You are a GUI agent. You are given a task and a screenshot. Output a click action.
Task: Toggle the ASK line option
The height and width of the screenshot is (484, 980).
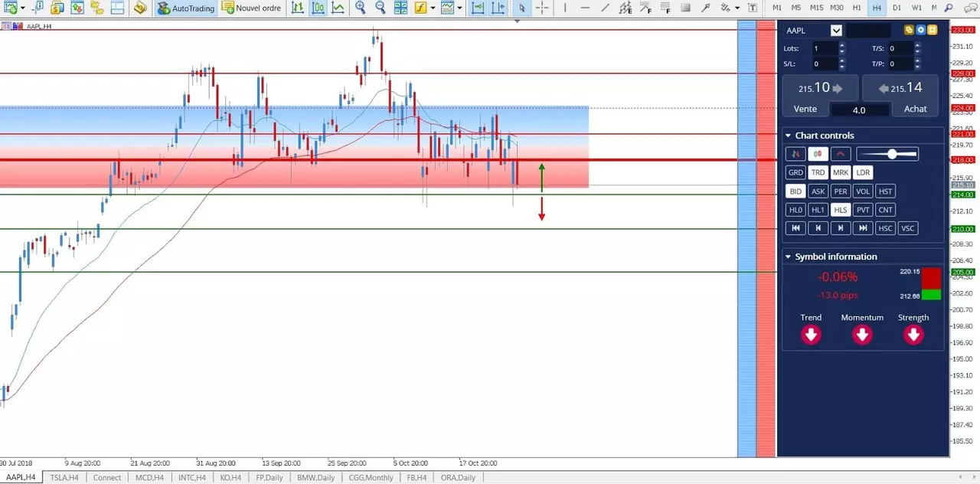coord(818,191)
